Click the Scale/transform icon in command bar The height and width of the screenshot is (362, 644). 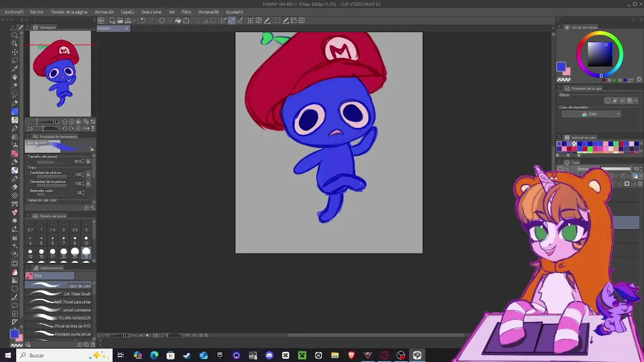click(x=186, y=21)
